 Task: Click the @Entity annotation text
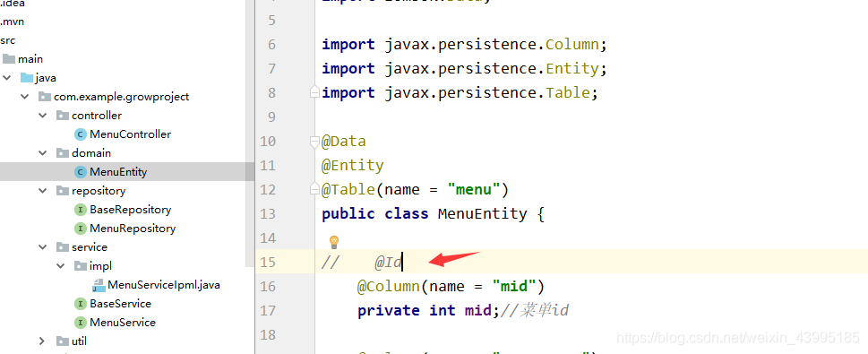pyautogui.click(x=353, y=165)
